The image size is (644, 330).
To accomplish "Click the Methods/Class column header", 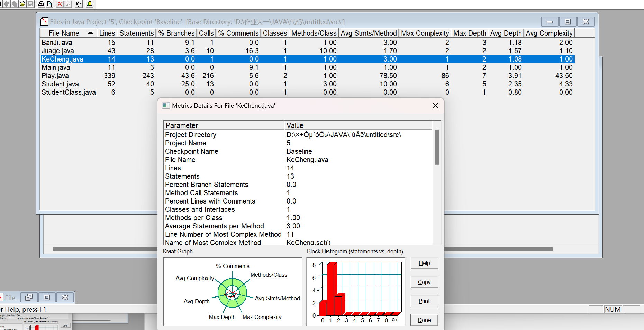I will [314, 33].
